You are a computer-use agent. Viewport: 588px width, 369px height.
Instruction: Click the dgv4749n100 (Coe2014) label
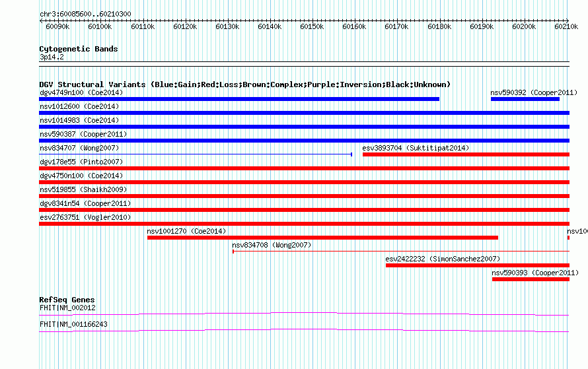click(x=81, y=92)
